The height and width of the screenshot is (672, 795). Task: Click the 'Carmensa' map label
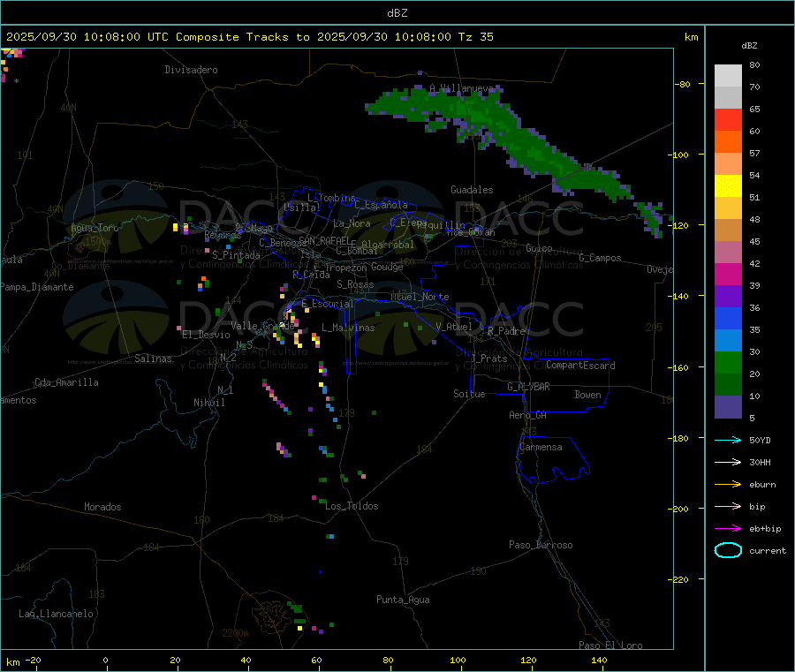tap(541, 447)
